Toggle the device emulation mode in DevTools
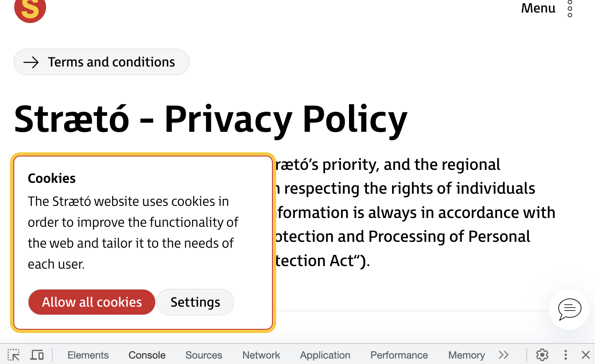 (37, 355)
